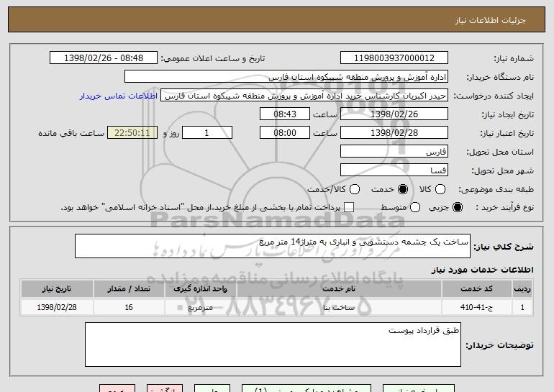Click the واحد اندازه گیری column header
This screenshot has width=554, height=392.
click(200, 289)
